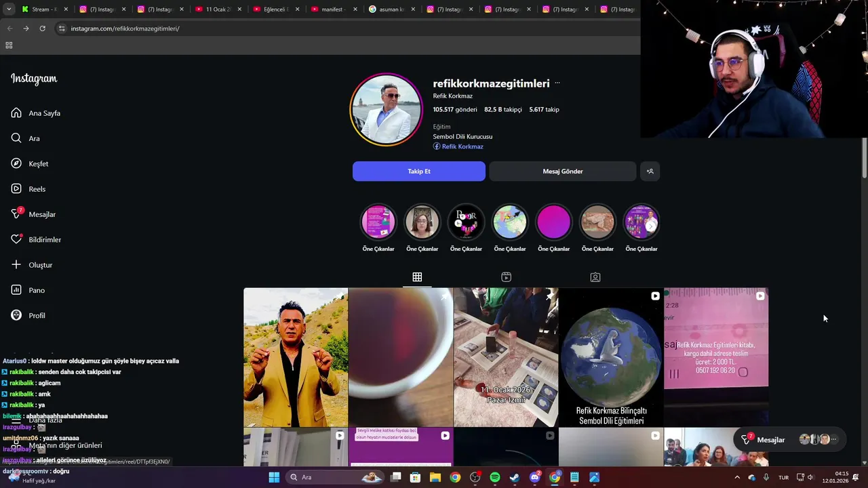Open the solid magenta circle highlight
Viewport: 868px width, 488px height.
coord(553,222)
